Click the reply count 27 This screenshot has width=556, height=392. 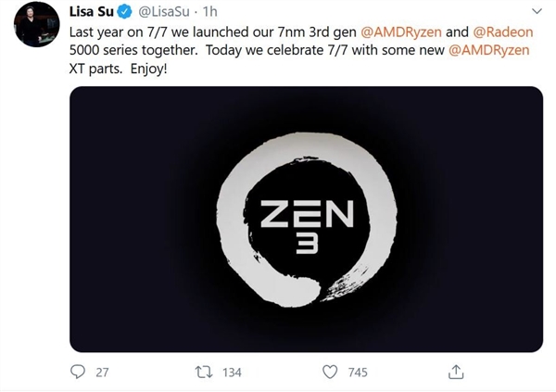[x=102, y=372]
